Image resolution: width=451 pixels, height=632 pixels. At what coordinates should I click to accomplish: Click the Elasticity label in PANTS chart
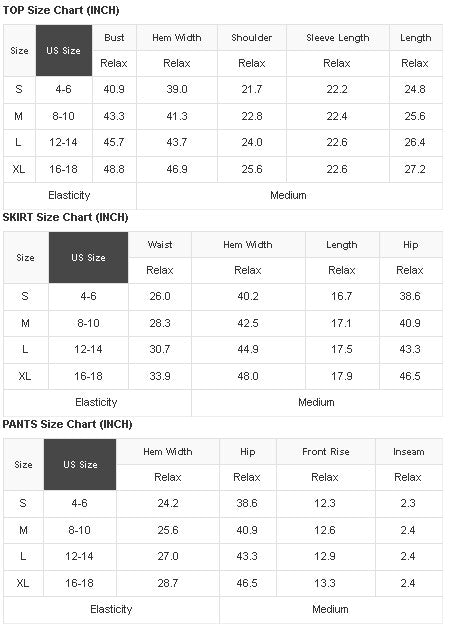pos(111,609)
